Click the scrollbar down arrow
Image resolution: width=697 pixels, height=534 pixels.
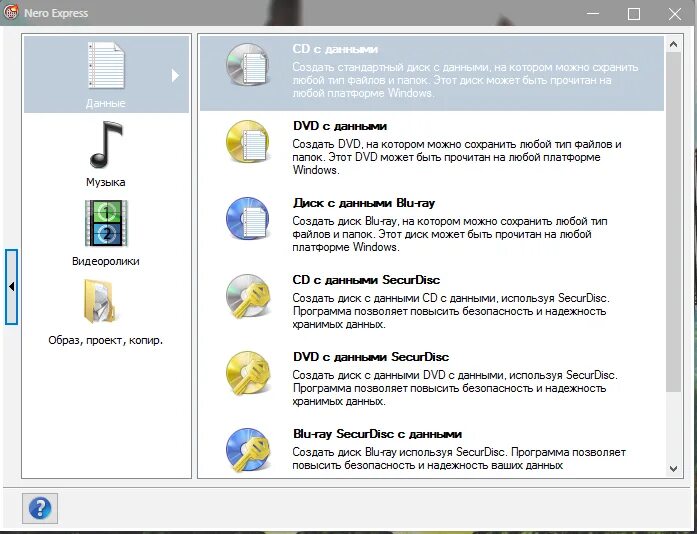click(673, 469)
